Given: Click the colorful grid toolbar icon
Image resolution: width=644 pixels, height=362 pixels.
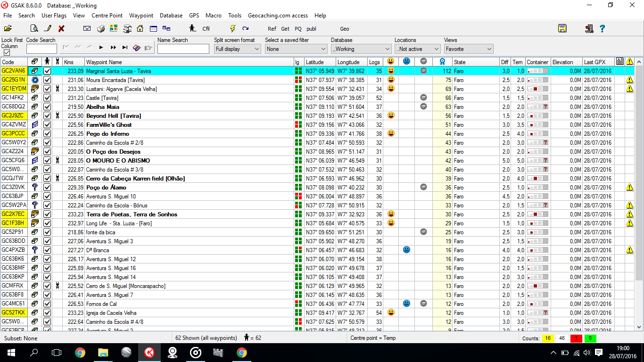Looking at the screenshot, I should 114,29.
